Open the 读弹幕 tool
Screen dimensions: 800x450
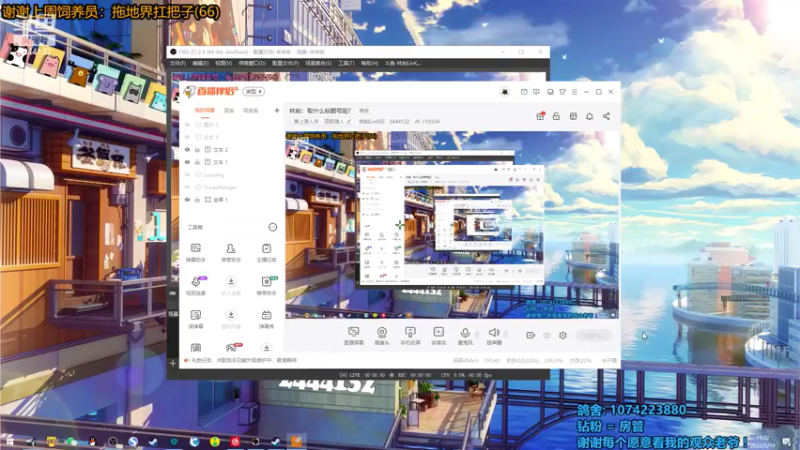pos(195,318)
